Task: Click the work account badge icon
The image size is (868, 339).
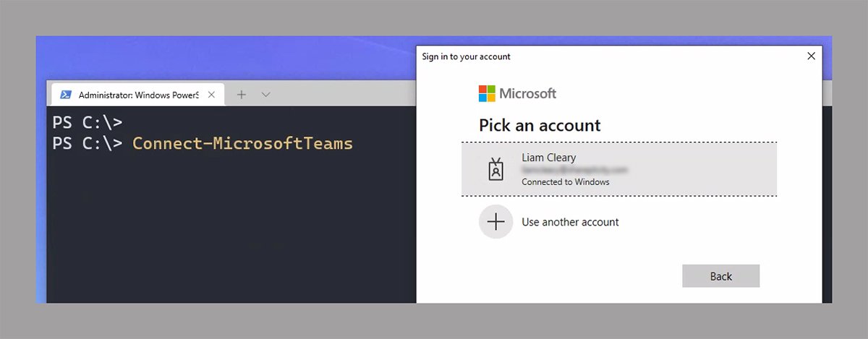Action: click(x=495, y=169)
